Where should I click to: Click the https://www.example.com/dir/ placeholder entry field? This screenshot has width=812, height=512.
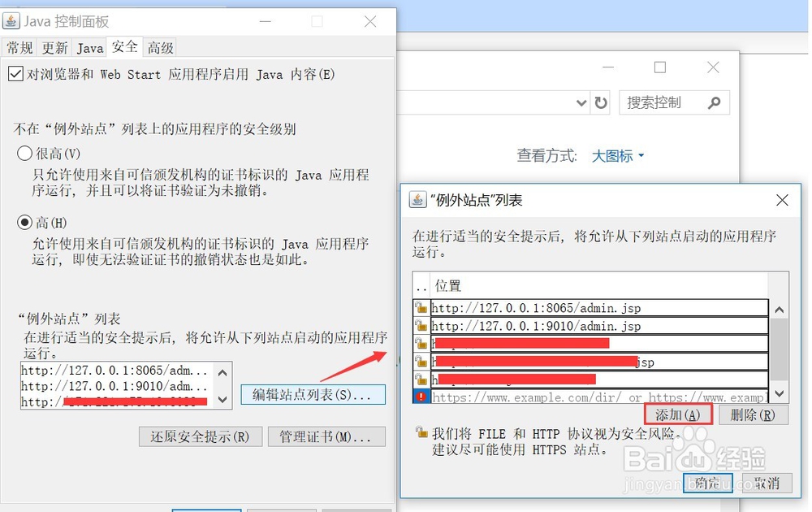(x=599, y=397)
